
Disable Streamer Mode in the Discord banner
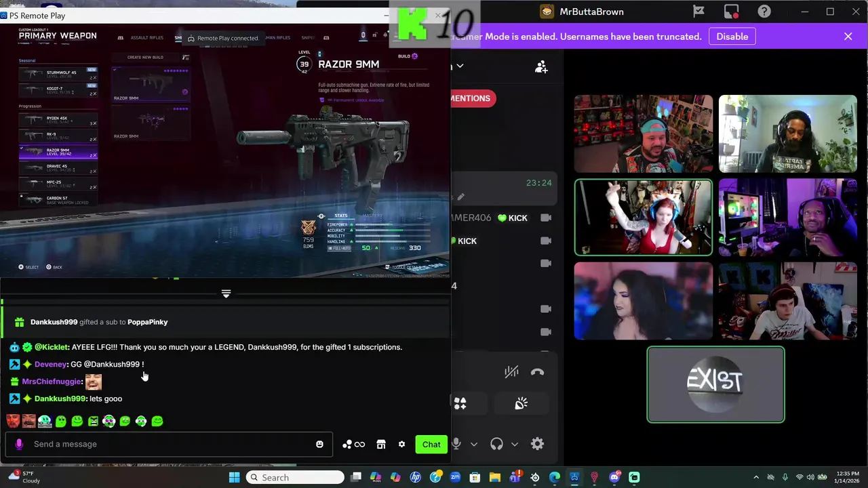[x=732, y=37]
